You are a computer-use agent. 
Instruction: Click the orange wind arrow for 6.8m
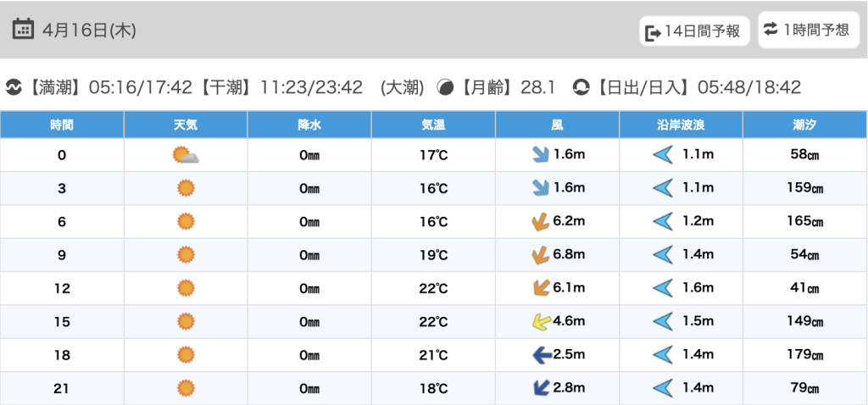(538, 255)
